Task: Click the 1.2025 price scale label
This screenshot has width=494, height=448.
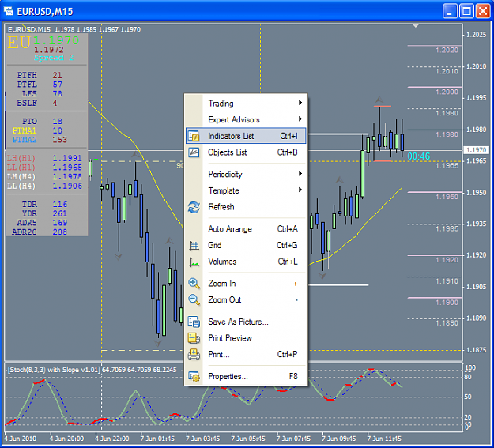Action: coord(477,35)
